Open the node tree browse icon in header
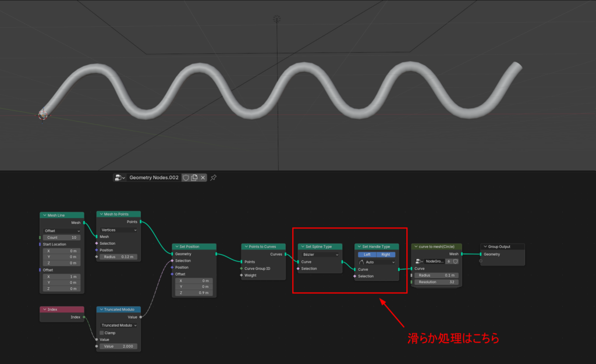This screenshot has height=364, width=596. coord(120,178)
